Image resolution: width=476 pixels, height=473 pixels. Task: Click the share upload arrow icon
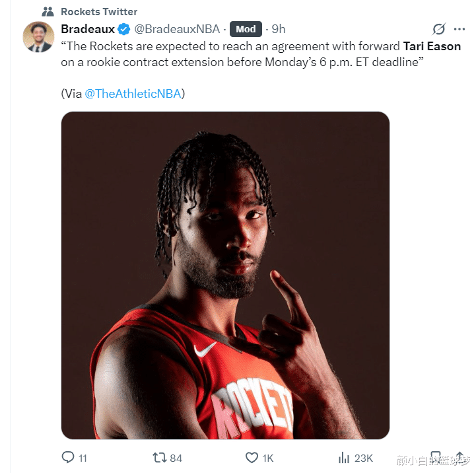(x=460, y=457)
